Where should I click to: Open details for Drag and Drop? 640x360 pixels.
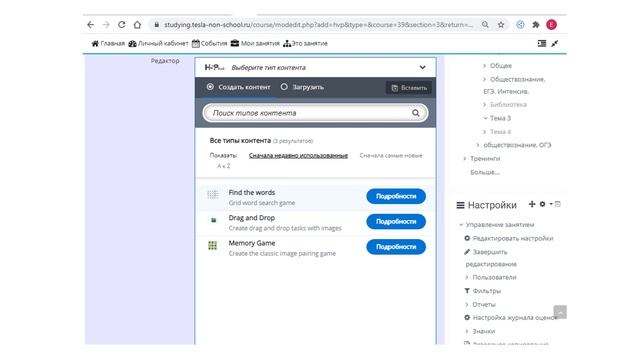[396, 222]
